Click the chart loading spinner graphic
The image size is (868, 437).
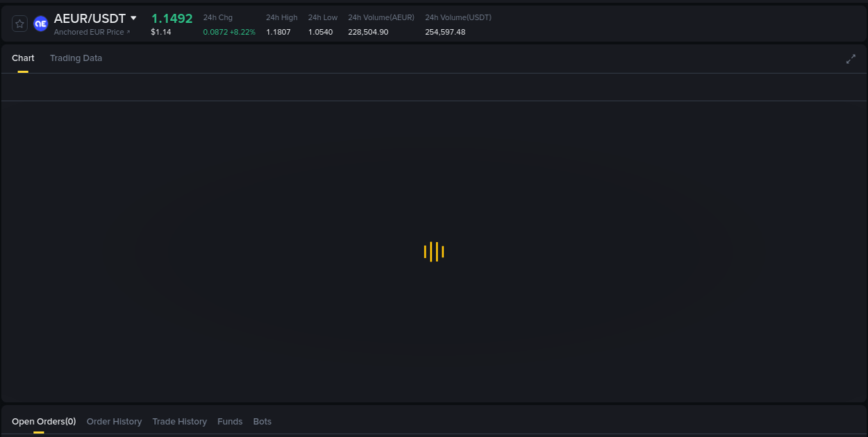[x=433, y=252]
